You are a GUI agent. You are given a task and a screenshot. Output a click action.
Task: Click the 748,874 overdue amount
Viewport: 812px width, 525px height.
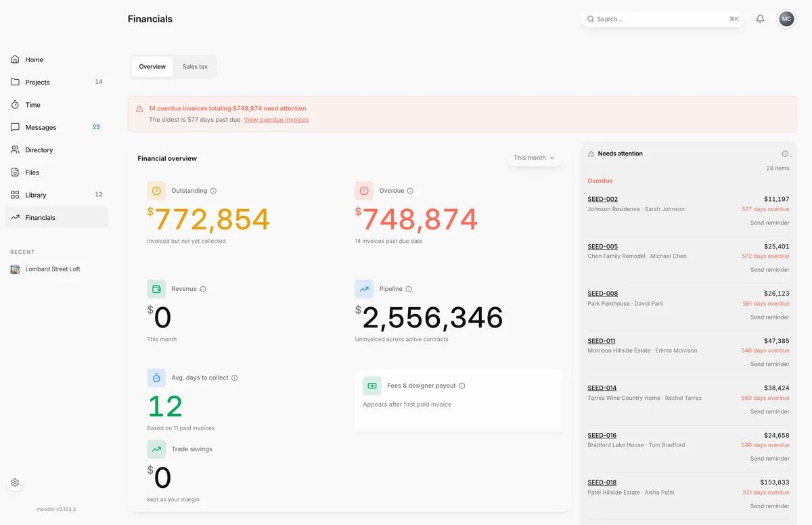(x=416, y=220)
